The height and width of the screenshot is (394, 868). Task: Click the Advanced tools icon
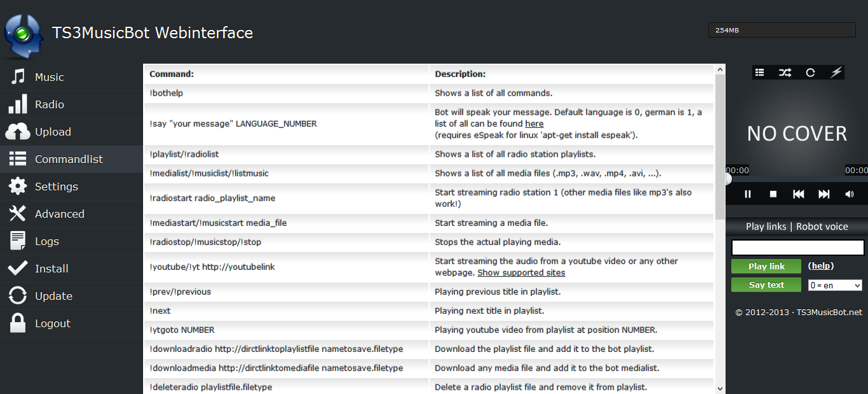tap(18, 214)
